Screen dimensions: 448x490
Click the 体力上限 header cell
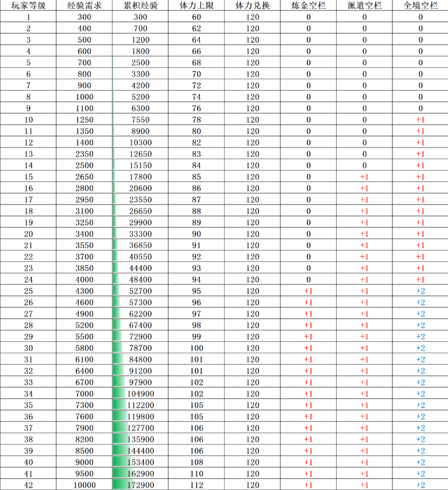tap(196, 5)
